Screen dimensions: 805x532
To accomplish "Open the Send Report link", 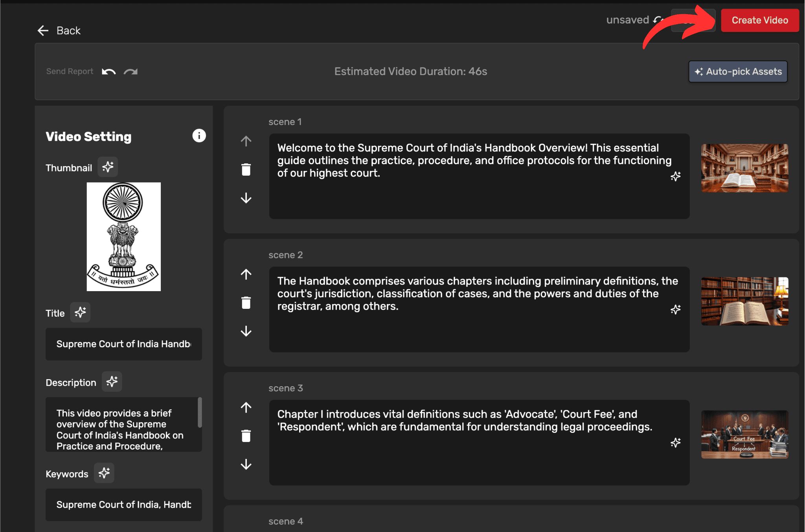I will pos(70,72).
